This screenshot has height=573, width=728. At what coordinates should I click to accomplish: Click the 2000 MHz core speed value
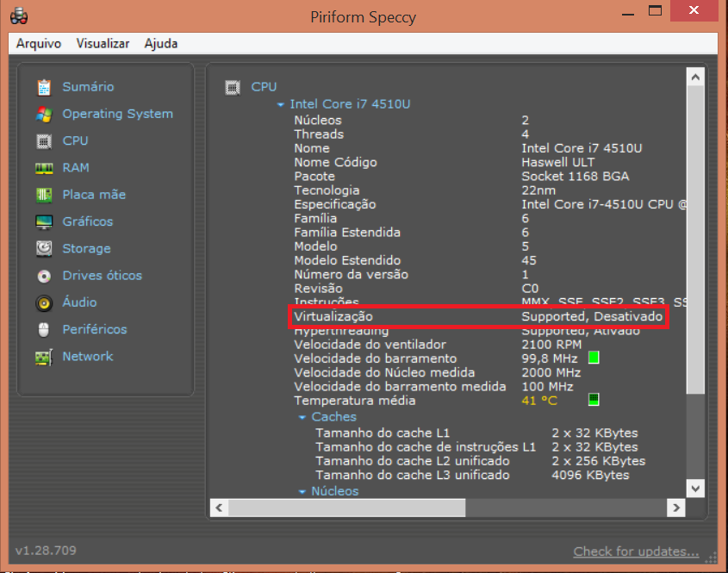[x=551, y=372]
